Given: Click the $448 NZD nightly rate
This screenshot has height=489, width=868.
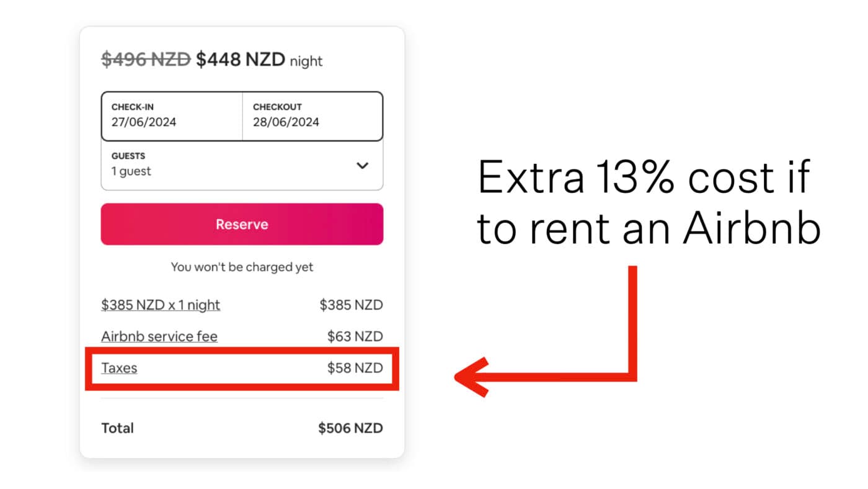Looking at the screenshot, I should 239,59.
